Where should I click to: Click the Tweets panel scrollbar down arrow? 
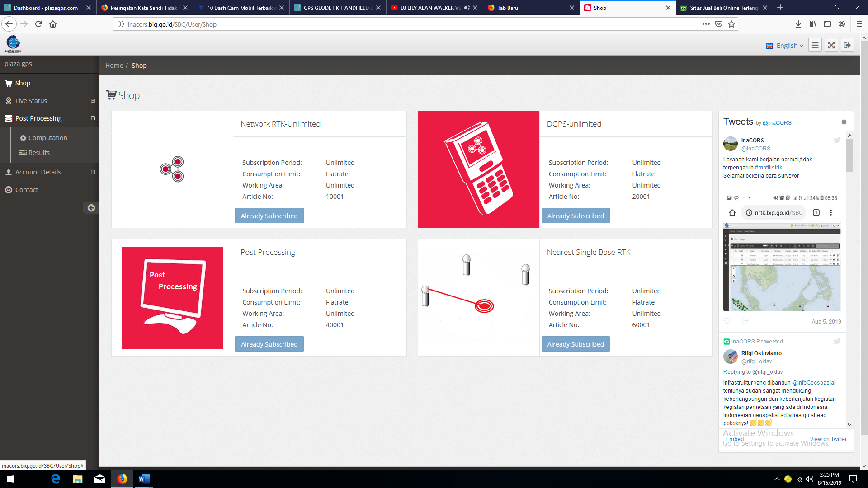[x=849, y=424]
